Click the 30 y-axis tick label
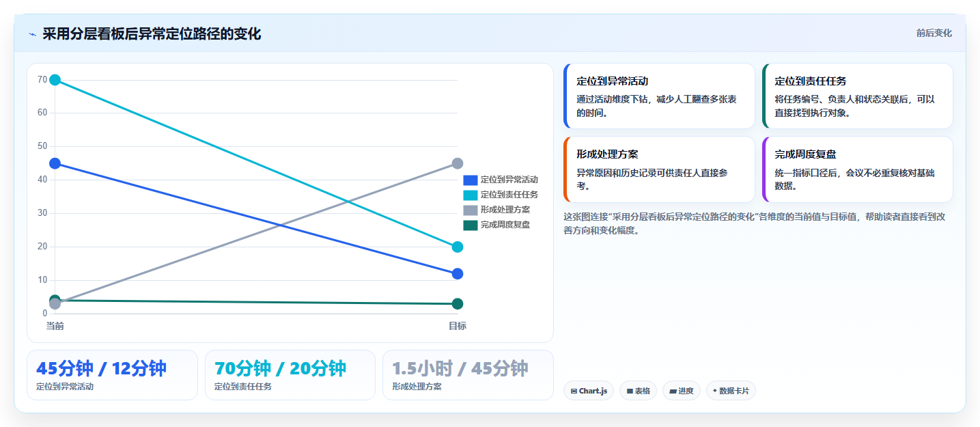980x427 pixels. [x=42, y=213]
